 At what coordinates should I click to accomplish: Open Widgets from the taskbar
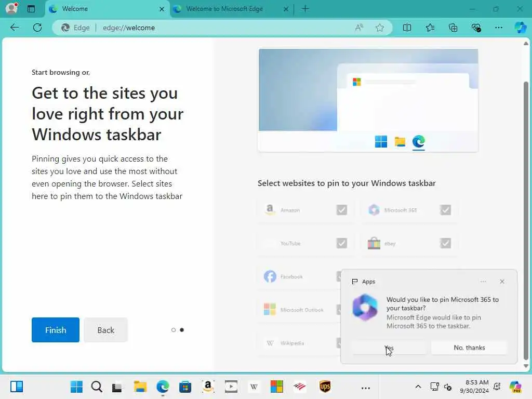point(16,387)
